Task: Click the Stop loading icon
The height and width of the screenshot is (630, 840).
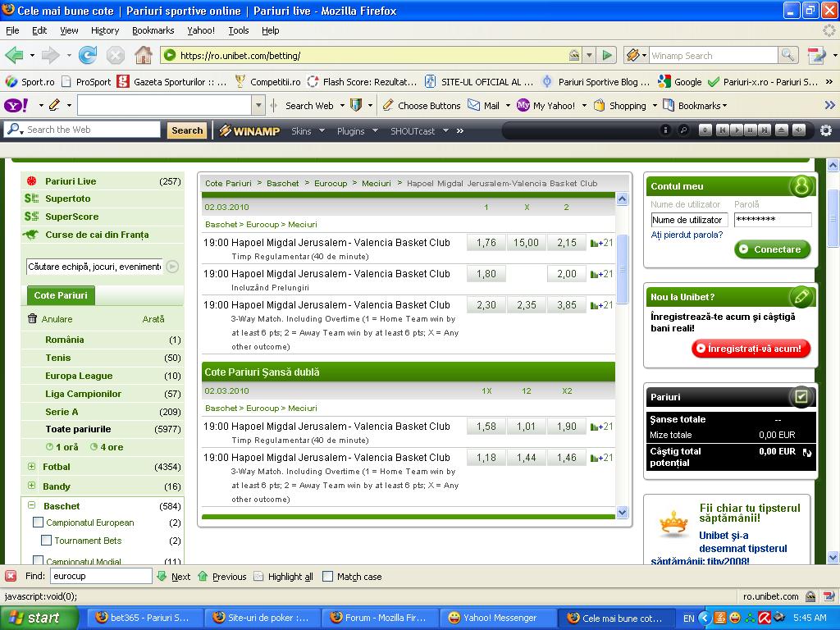Action: point(115,55)
